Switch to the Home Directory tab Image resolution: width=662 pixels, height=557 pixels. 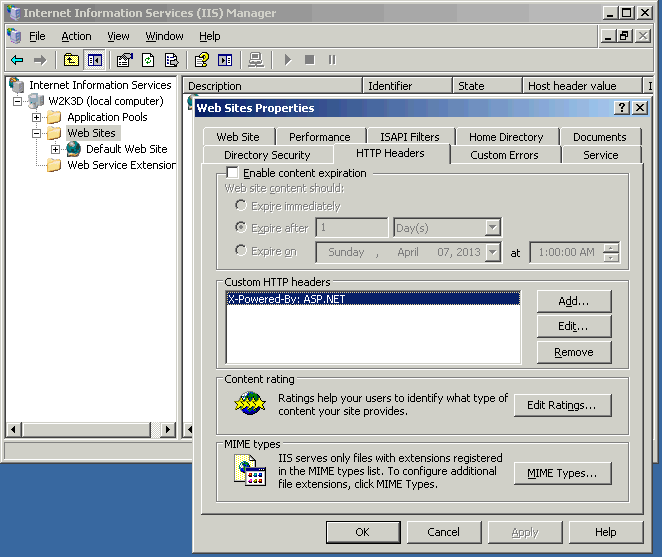coord(506,137)
